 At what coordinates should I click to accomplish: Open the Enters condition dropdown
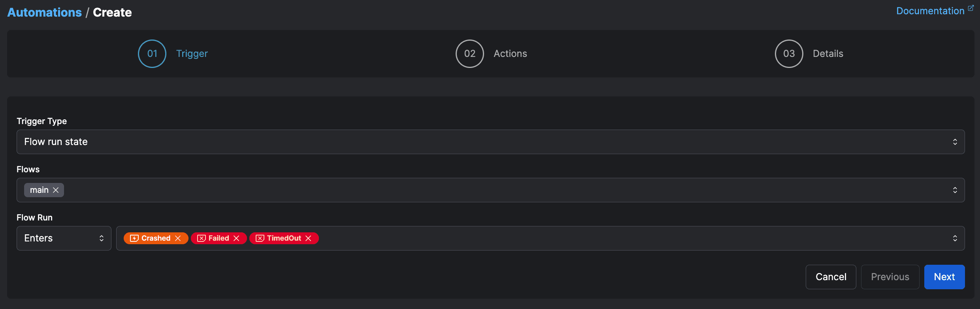(x=64, y=238)
